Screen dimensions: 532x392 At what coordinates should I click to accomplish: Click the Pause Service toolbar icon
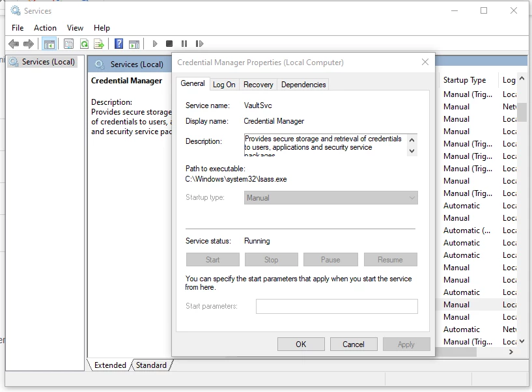point(184,44)
